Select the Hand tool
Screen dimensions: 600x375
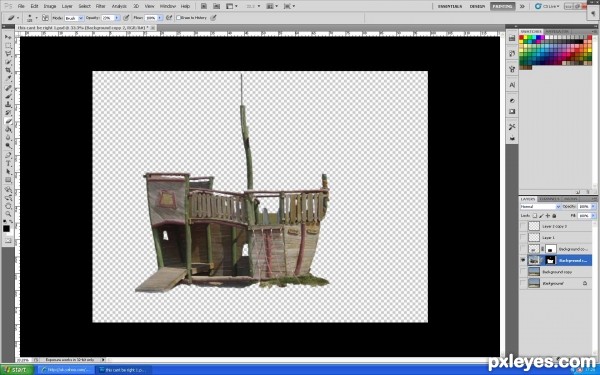8,206
